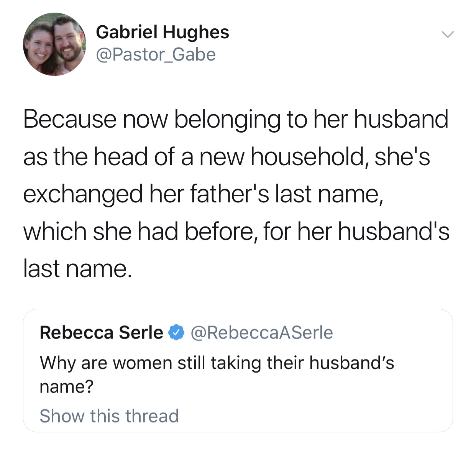Click the word "name?" in quoted tweet

(67, 386)
